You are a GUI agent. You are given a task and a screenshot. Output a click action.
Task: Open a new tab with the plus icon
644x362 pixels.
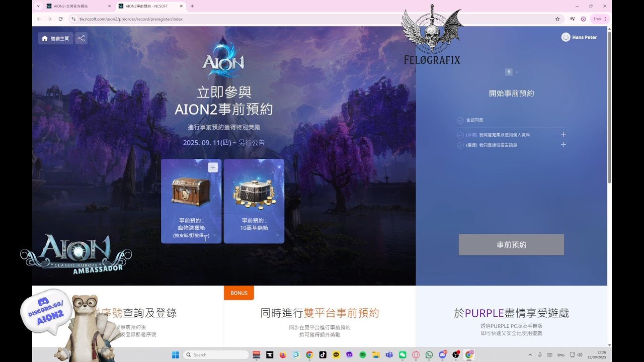192,6
